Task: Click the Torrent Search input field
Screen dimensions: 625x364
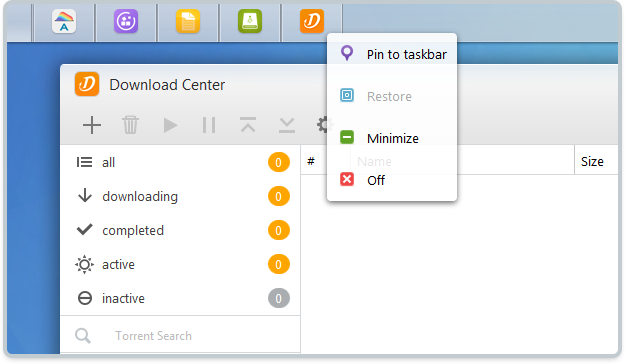Action: click(x=180, y=336)
